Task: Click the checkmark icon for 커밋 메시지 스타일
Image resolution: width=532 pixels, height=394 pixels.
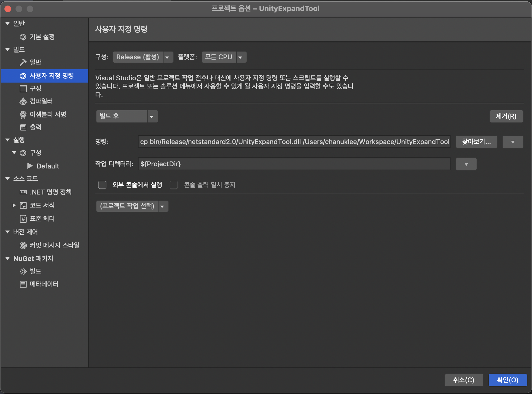Action: (x=23, y=245)
